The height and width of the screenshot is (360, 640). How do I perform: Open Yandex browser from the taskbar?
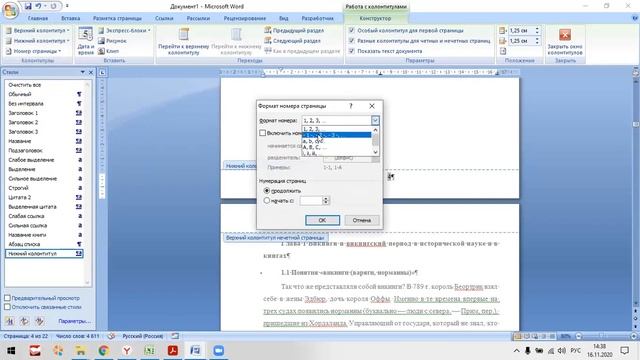(127, 351)
